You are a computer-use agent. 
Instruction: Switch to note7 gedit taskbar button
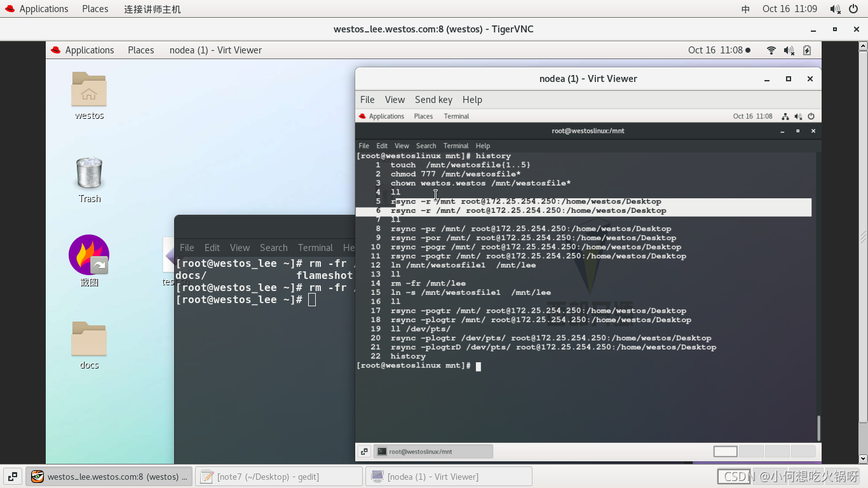coord(278,477)
